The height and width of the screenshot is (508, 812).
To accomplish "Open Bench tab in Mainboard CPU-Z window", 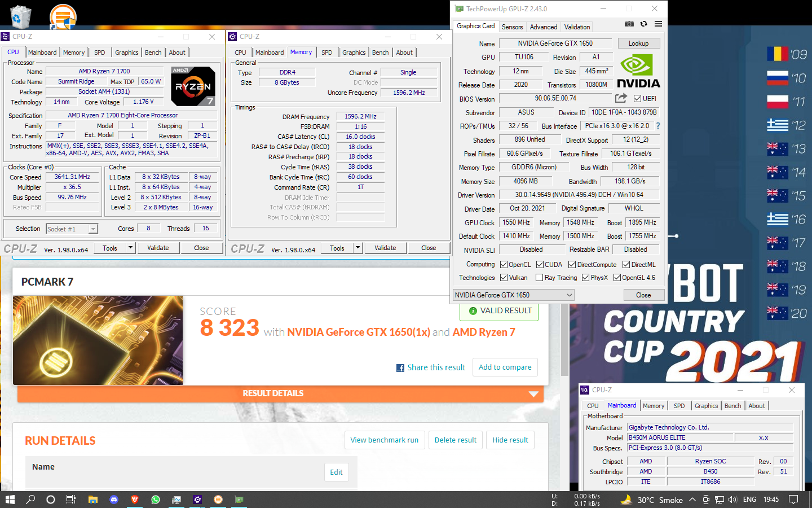I will [732, 406].
